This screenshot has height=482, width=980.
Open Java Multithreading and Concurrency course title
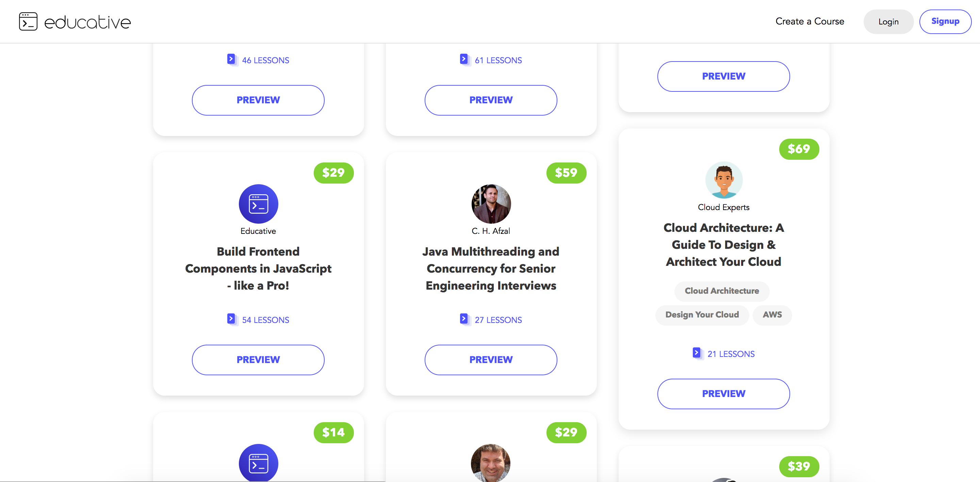[491, 269]
